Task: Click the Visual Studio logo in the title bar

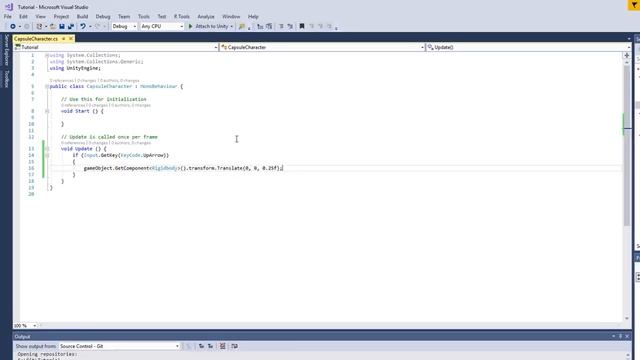Action: click(x=9, y=7)
